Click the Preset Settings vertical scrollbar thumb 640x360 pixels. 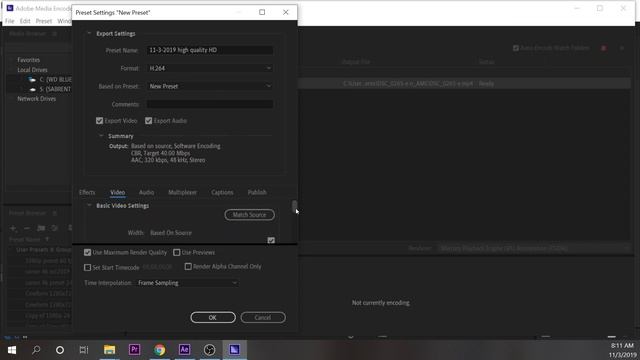(x=294, y=207)
